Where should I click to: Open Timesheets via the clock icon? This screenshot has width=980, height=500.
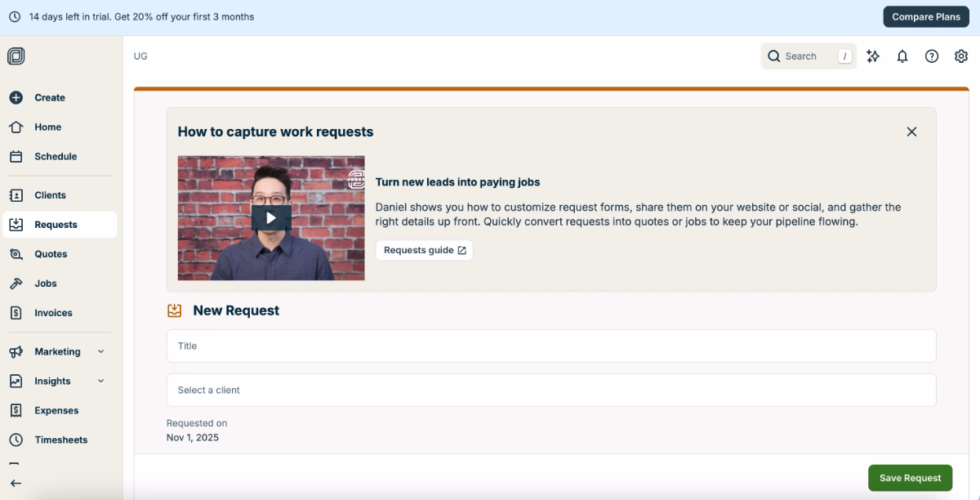click(17, 440)
